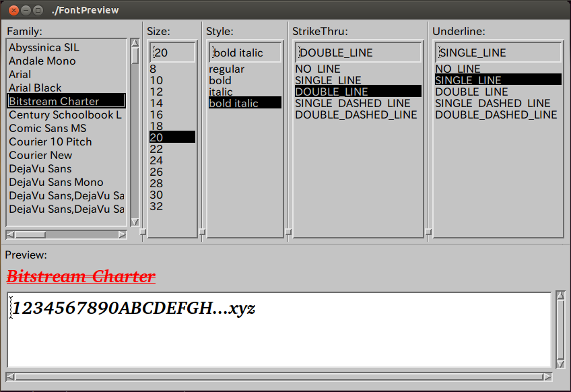Click pane sash handle between Style and StrikeThru
This screenshot has height=392, width=571.
pyautogui.click(x=288, y=232)
